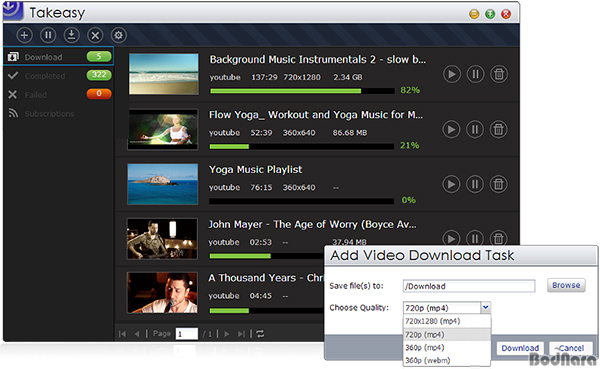Maximize the Takeasy window
600x369 pixels.
coord(490,15)
